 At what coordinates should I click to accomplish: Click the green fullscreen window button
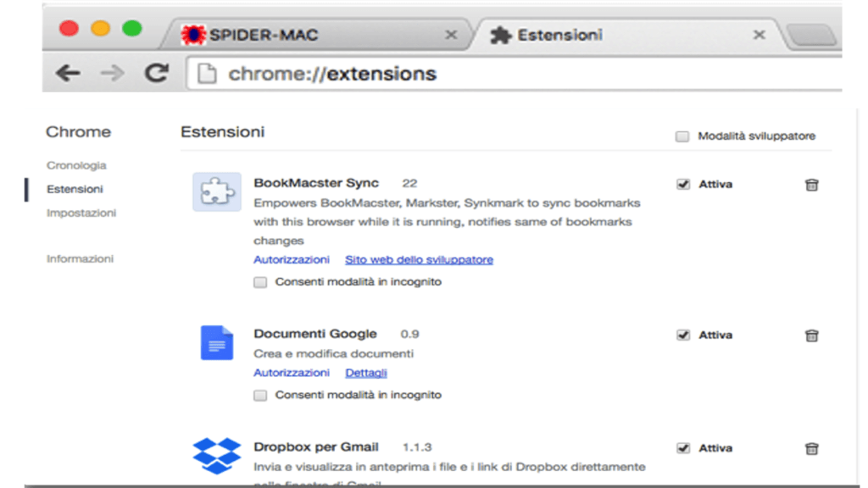pyautogui.click(x=132, y=28)
